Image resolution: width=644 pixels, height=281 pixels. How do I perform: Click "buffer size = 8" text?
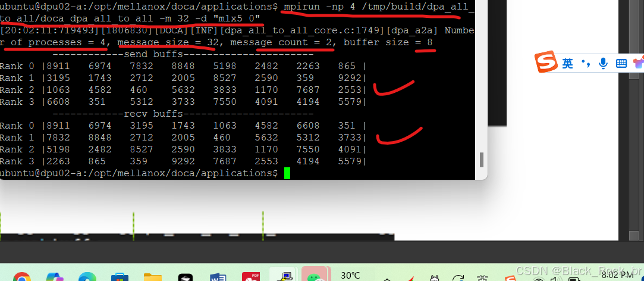coord(388,42)
